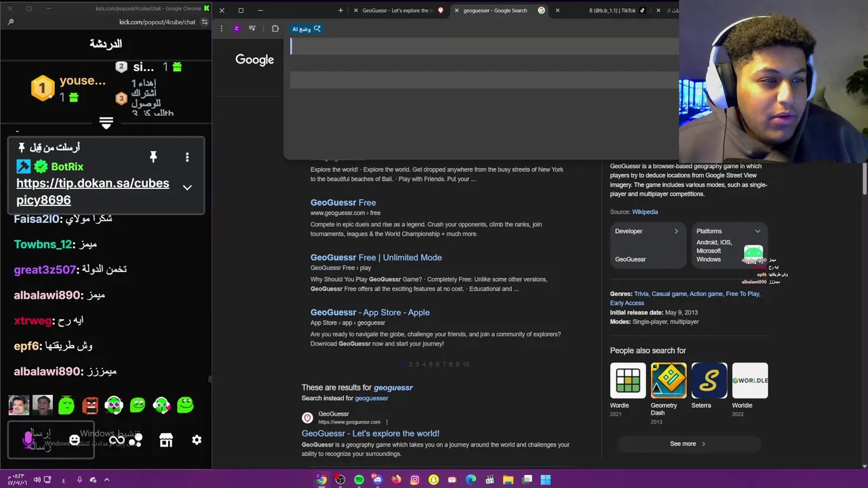The image size is (868, 488).
Task: Open username Towbns_12 in chat
Action: point(43,244)
